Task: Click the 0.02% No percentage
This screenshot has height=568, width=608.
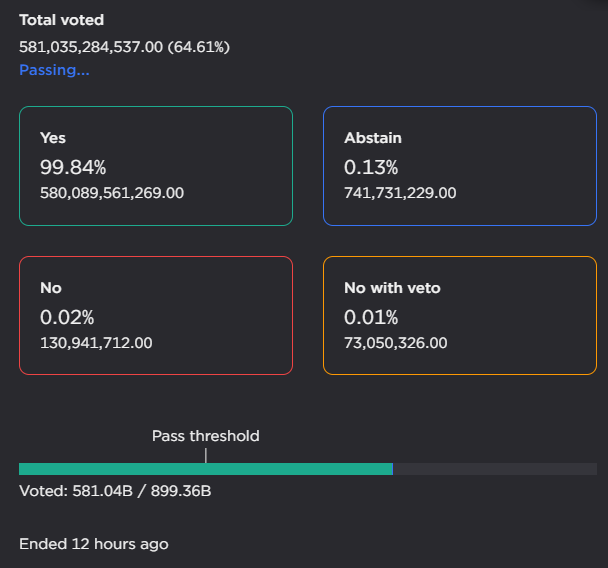Action: click(x=67, y=317)
